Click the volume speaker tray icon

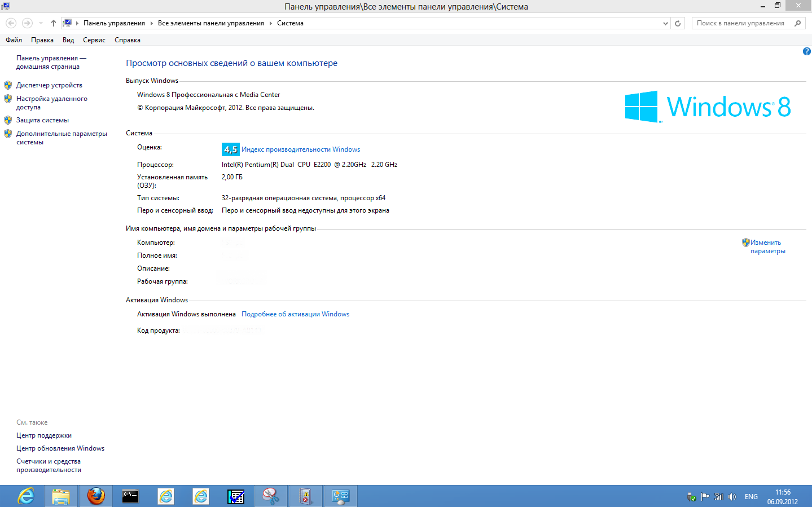pyautogui.click(x=732, y=497)
